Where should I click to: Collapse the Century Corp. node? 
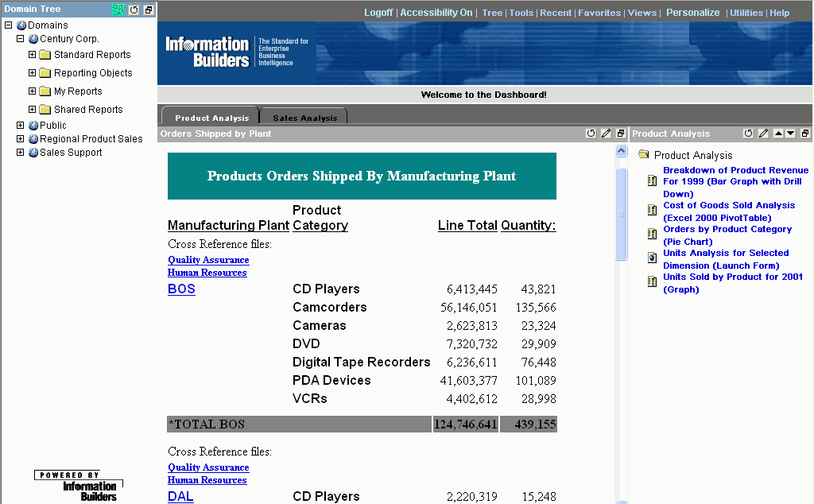(x=20, y=38)
